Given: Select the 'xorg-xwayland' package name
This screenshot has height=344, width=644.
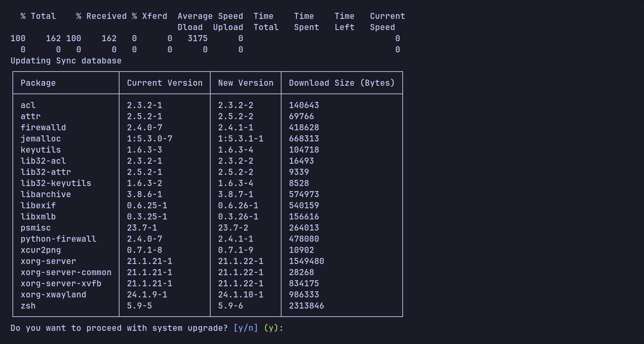Looking at the screenshot, I should (53, 295).
